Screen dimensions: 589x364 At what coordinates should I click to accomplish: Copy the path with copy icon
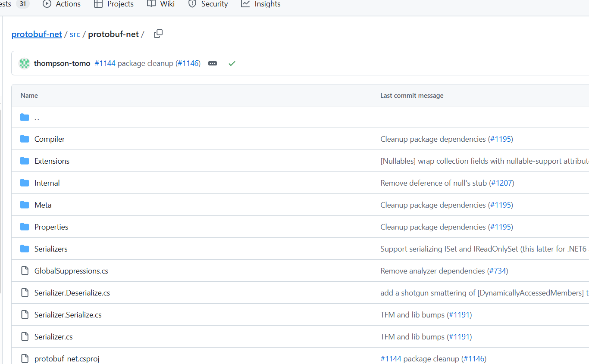[158, 34]
